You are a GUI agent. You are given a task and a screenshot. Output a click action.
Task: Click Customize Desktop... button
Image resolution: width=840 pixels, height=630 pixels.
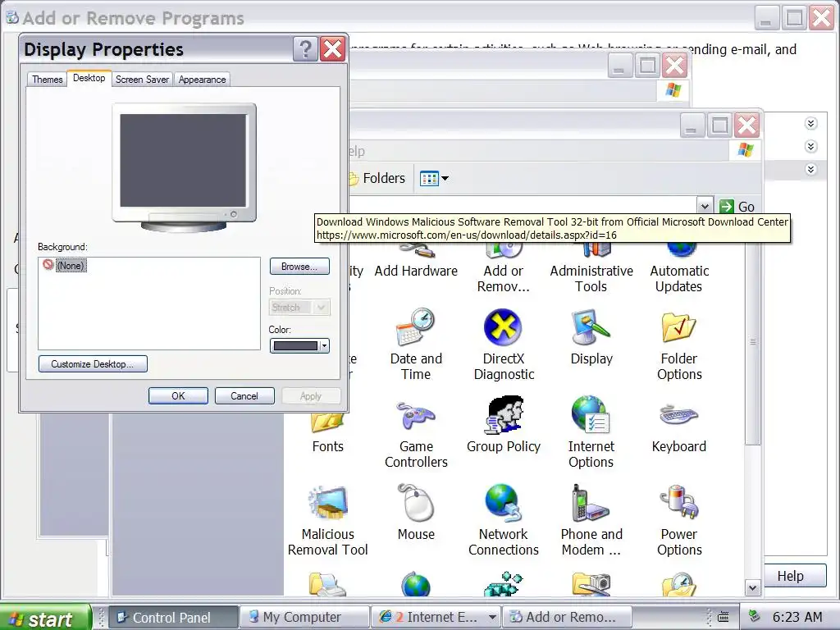click(x=93, y=363)
